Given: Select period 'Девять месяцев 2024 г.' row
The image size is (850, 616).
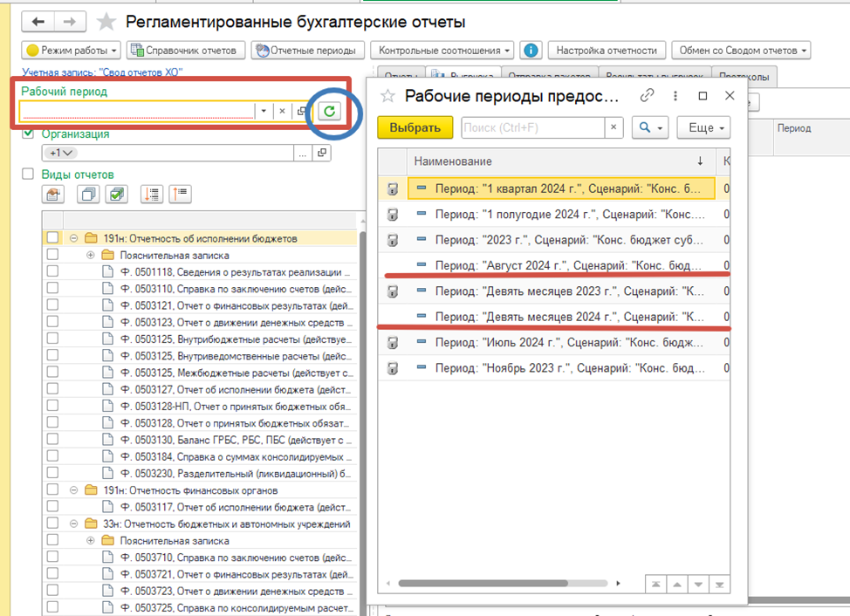Looking at the screenshot, I should pyautogui.click(x=554, y=317).
